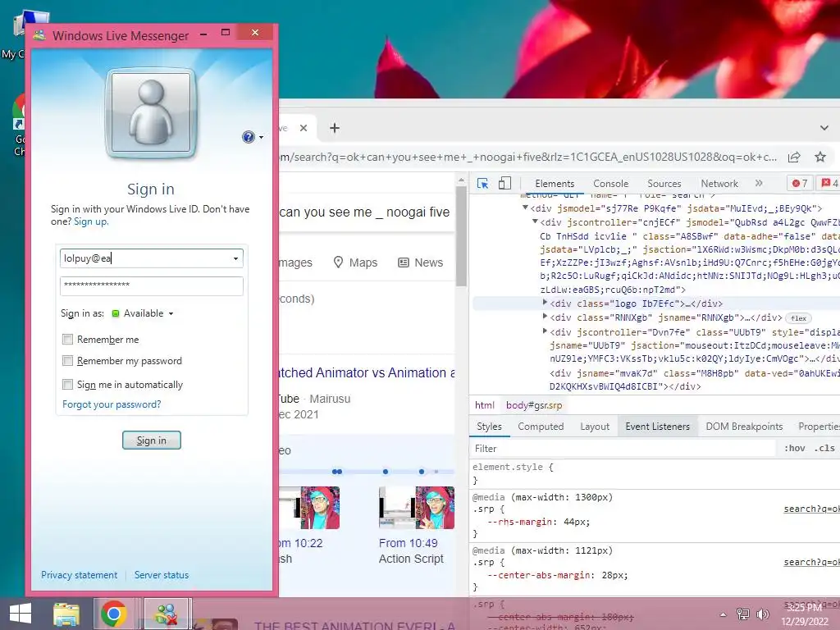
Task: Select body#gsr.srp breadcrumb
Action: [x=534, y=405]
